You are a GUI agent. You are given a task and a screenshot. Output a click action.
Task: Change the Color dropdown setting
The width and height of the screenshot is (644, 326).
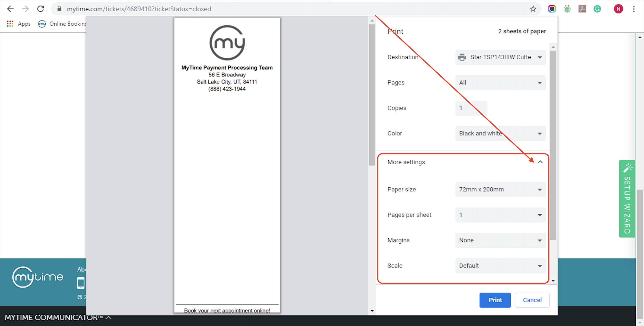tap(500, 134)
